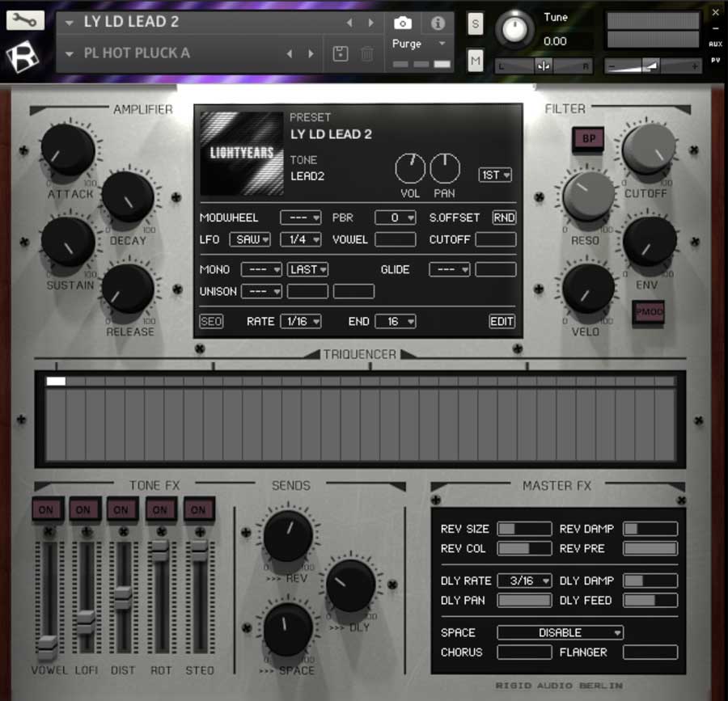Image resolution: width=728 pixels, height=701 pixels.
Task: Click the RND sample offset button
Action: click(504, 217)
